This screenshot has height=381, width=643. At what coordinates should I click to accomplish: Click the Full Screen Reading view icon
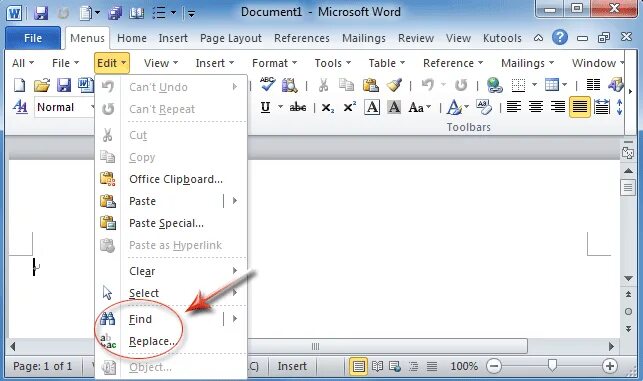pos(377,366)
